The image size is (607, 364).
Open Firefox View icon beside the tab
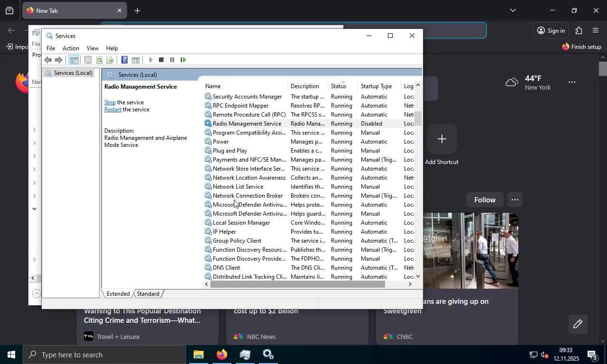tap(9, 10)
